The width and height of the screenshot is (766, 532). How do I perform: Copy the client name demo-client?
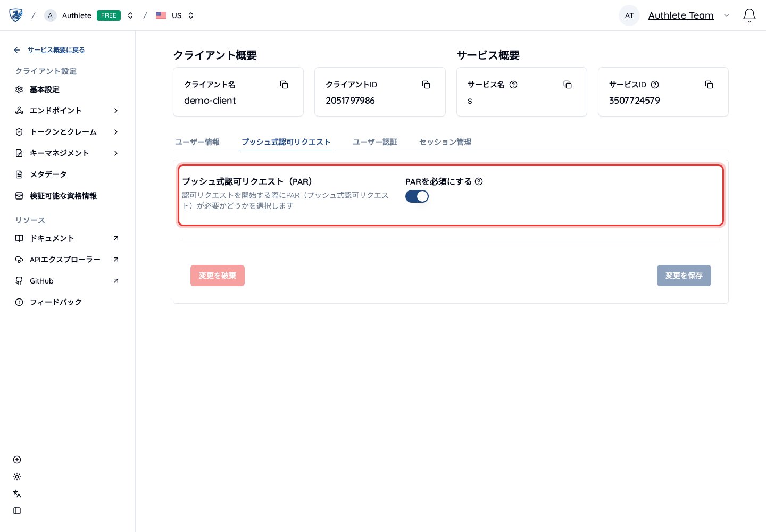click(284, 85)
